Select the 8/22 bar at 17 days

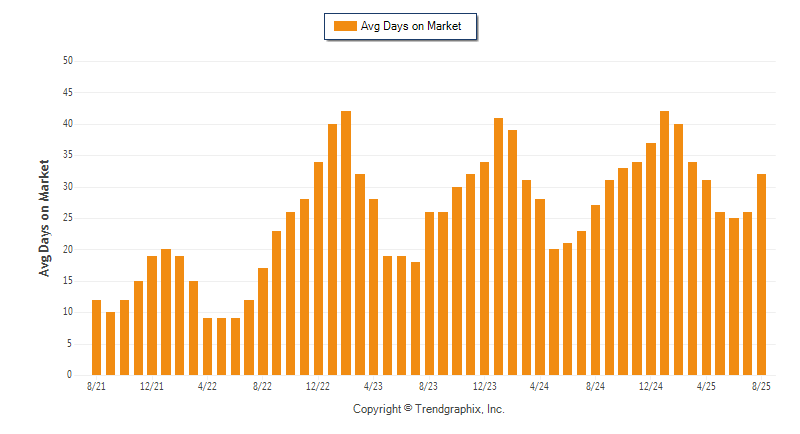pos(263,322)
